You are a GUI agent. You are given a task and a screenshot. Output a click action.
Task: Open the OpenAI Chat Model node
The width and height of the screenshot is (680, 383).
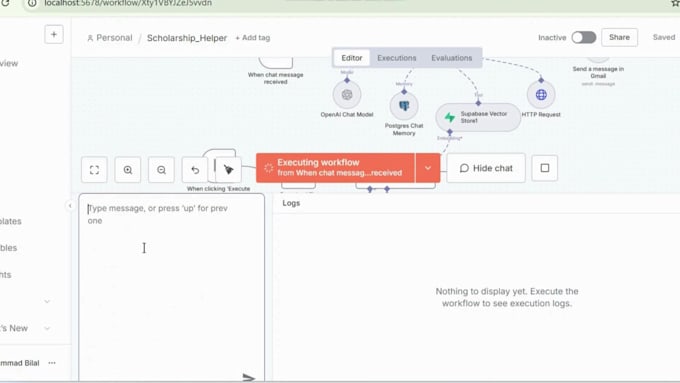pos(347,95)
